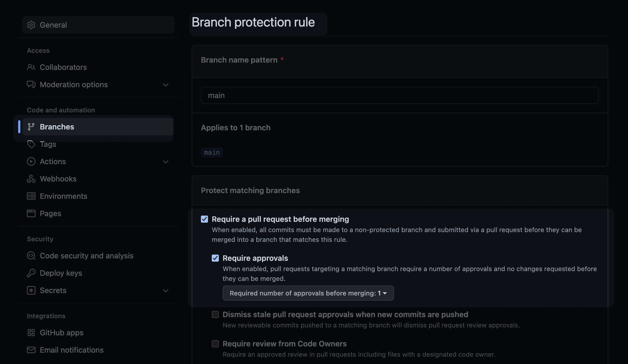The height and width of the screenshot is (364, 628).
Task: Click the Environments server icon
Action: 31,196
